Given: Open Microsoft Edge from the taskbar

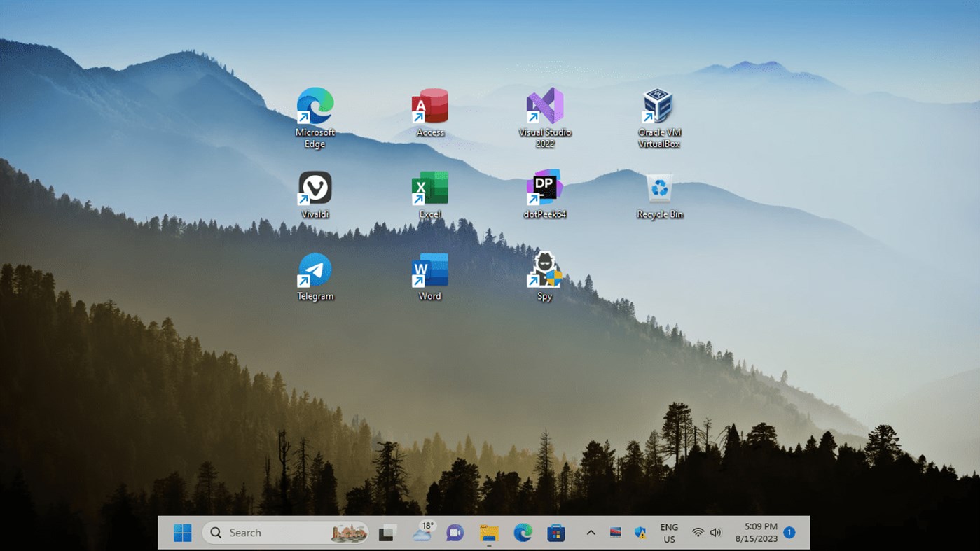Looking at the screenshot, I should tap(522, 533).
